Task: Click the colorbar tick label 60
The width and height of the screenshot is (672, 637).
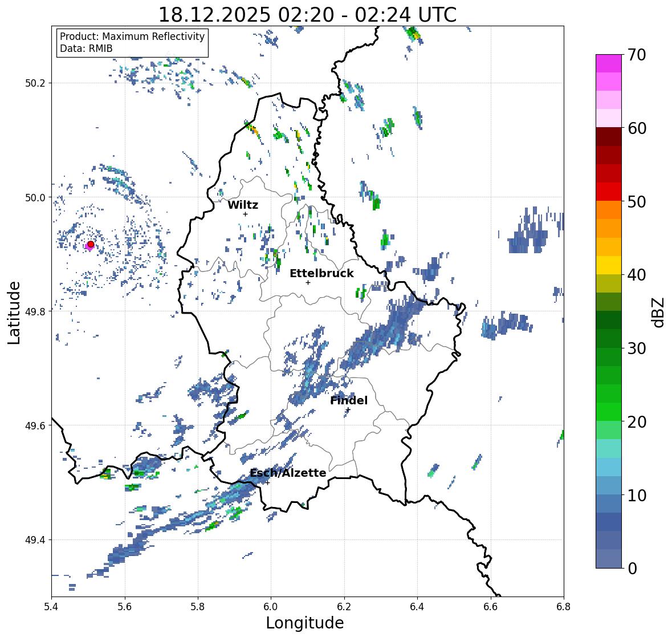Action: tap(637, 128)
